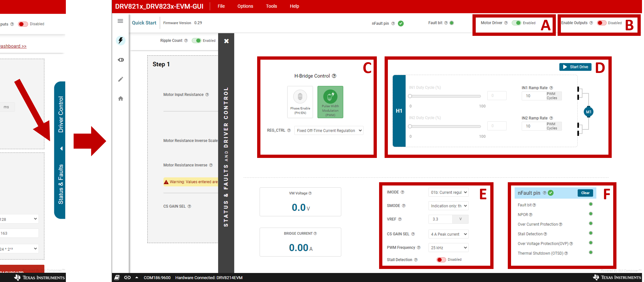The width and height of the screenshot is (644, 282).
Task: Close the Status & Faults panel X
Action: [x=226, y=41]
